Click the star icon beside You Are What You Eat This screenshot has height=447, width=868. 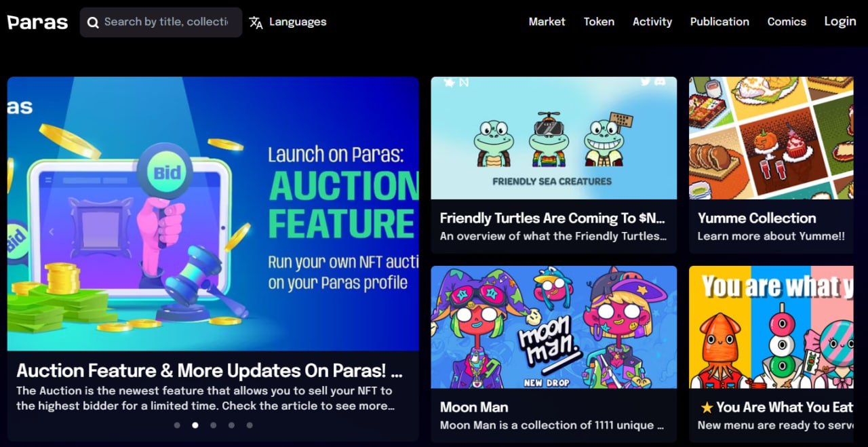(x=707, y=408)
